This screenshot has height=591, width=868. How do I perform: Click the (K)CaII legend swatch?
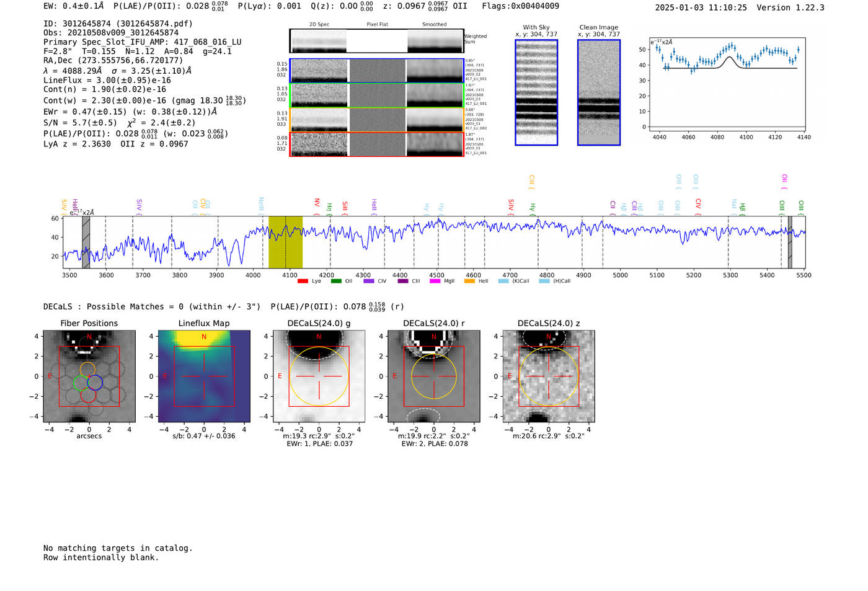(x=503, y=281)
